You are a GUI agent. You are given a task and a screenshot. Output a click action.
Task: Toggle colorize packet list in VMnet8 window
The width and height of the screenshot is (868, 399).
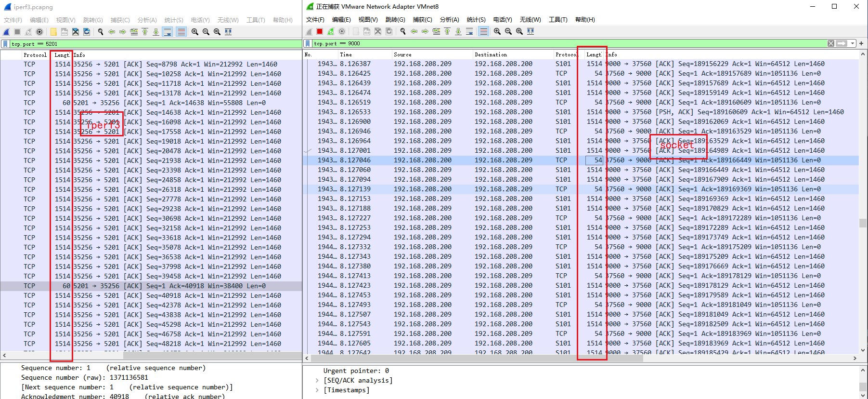[x=484, y=31]
